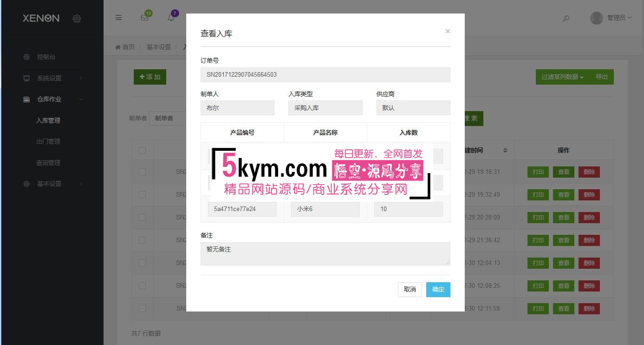Image resolution: width=644 pixels, height=345 pixels.
Task: Click the 系统设置 monitor icon
Action: pos(26,78)
